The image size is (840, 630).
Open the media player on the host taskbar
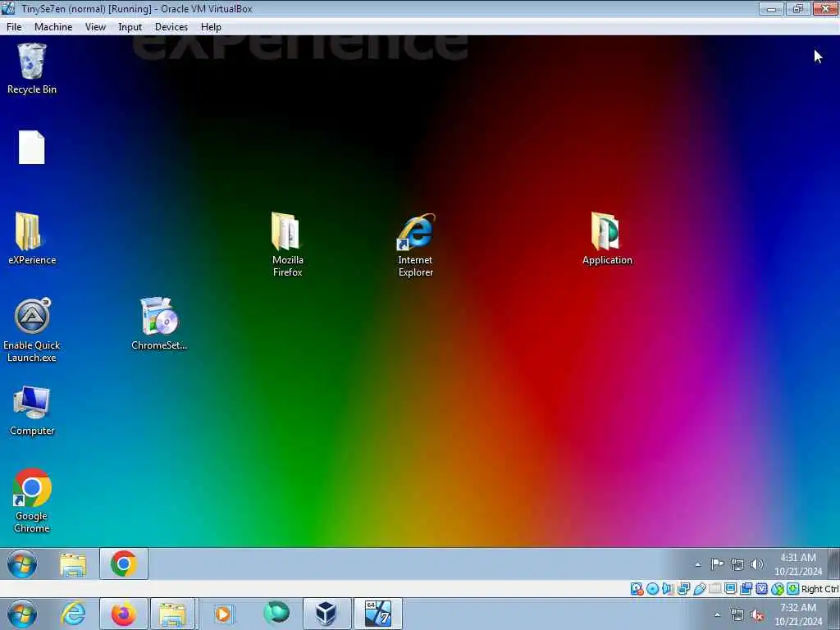[223, 614]
